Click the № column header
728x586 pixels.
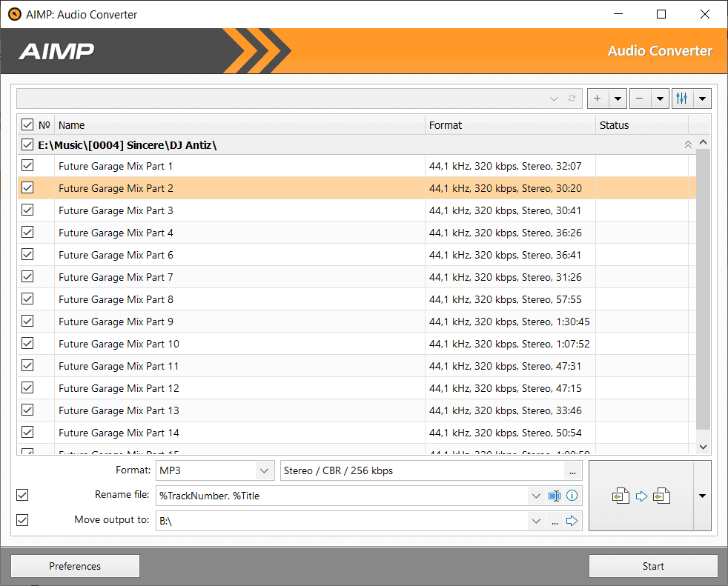(x=44, y=125)
